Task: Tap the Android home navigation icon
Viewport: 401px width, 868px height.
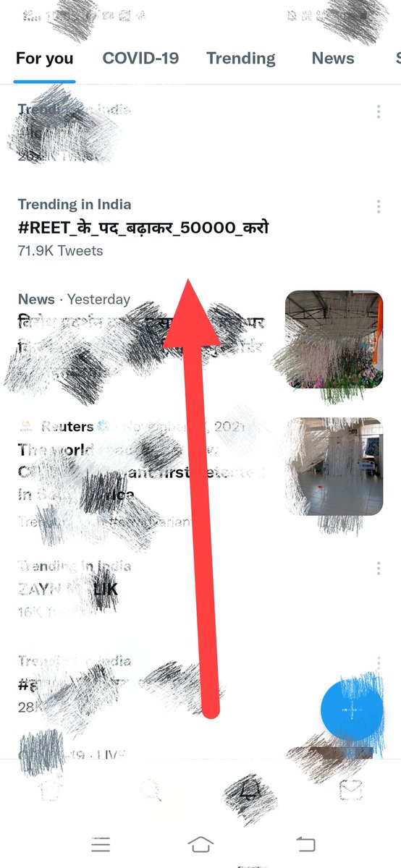Action: tap(200, 843)
